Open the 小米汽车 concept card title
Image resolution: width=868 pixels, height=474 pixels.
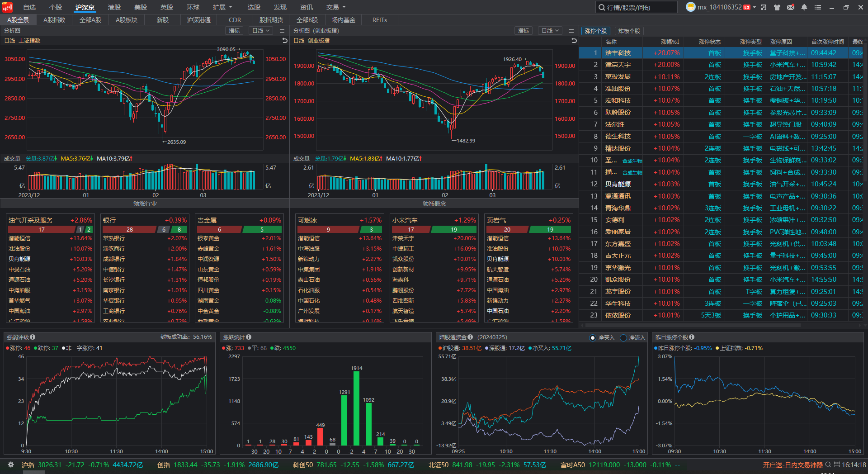(x=405, y=220)
